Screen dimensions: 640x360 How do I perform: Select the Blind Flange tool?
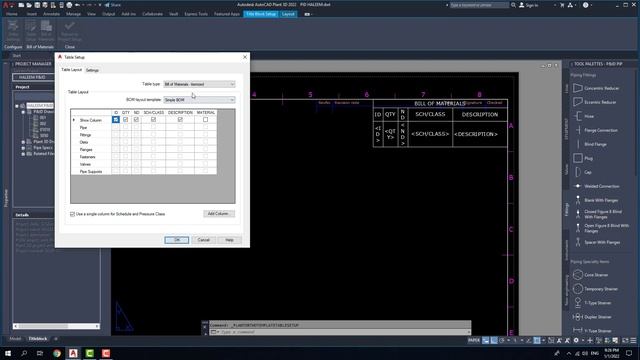pyautogui.click(x=590, y=144)
